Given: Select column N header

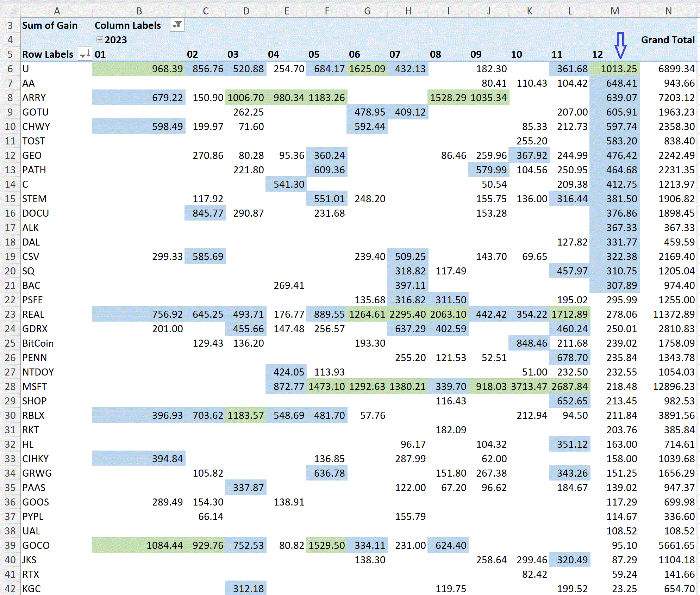Looking at the screenshot, I should coord(668,11).
